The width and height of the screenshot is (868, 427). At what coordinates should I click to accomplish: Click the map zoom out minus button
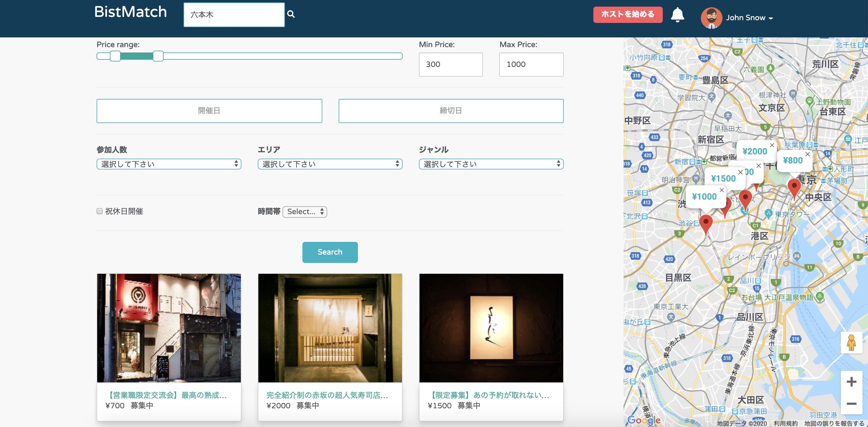(851, 403)
